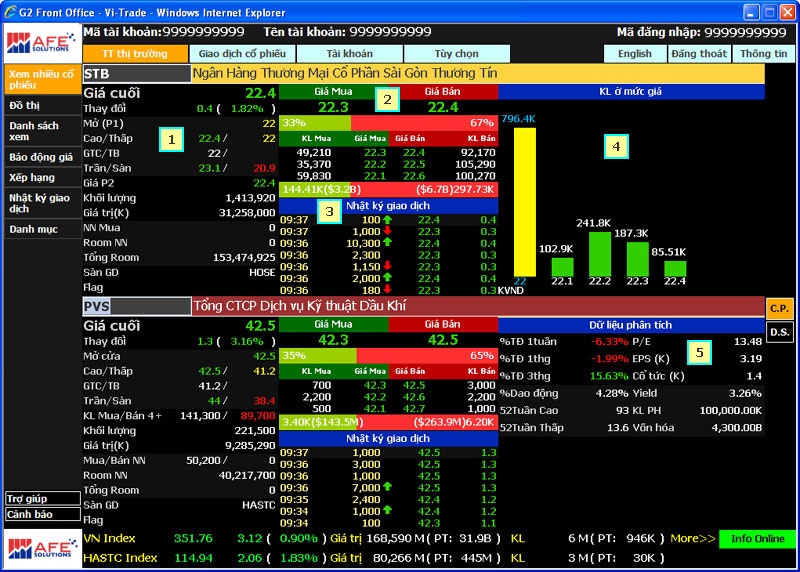This screenshot has width=800, height=572.
Task: Click the down arrow on STB 1,150 trade
Action: click(x=387, y=266)
